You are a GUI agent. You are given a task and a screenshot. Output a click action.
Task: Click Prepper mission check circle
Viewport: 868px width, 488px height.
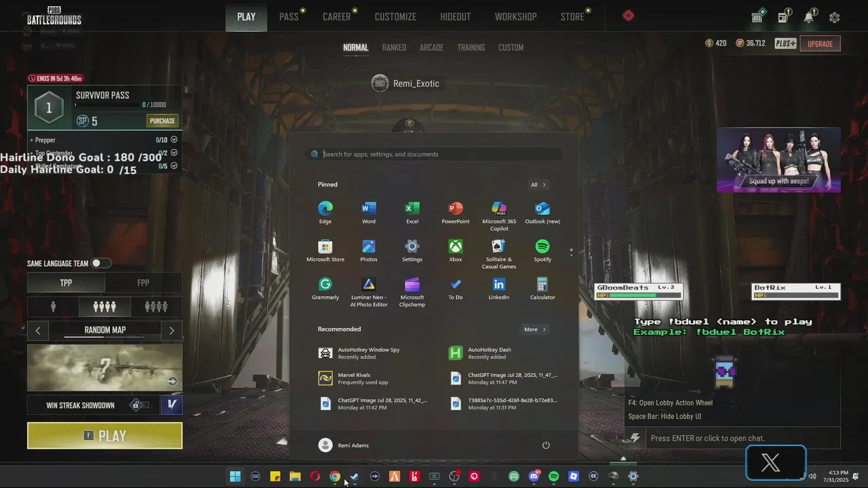(174, 140)
